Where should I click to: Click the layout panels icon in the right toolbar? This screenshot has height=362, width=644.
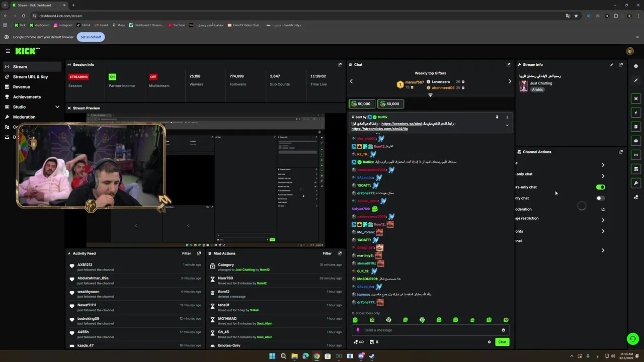(x=636, y=169)
